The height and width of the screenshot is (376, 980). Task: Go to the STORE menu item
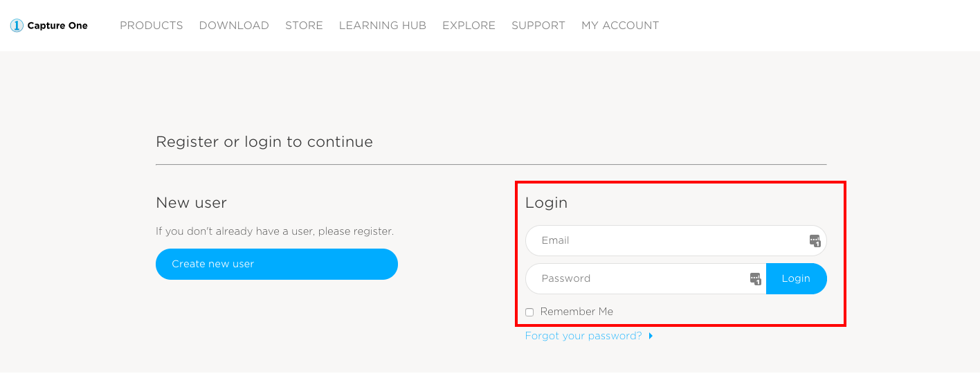click(x=304, y=26)
